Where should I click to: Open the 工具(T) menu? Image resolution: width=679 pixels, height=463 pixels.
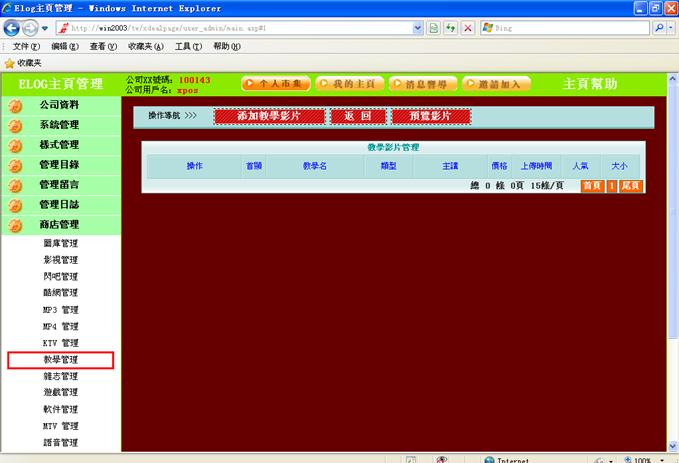click(188, 46)
